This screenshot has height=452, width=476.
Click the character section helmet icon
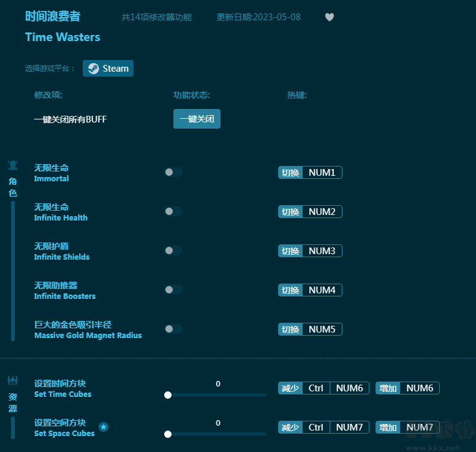point(13,165)
